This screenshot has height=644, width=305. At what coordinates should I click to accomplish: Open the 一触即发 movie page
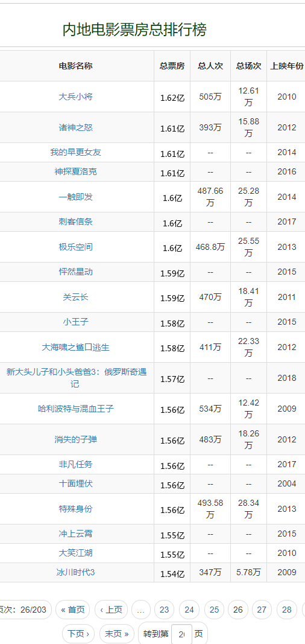(76, 197)
